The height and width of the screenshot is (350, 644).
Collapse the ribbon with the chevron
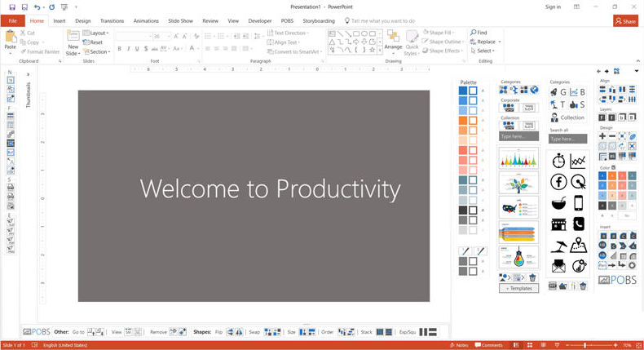[x=637, y=61]
